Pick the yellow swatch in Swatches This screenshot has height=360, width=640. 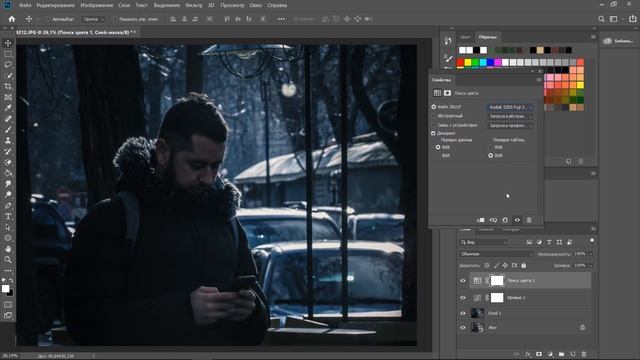[x=468, y=62]
